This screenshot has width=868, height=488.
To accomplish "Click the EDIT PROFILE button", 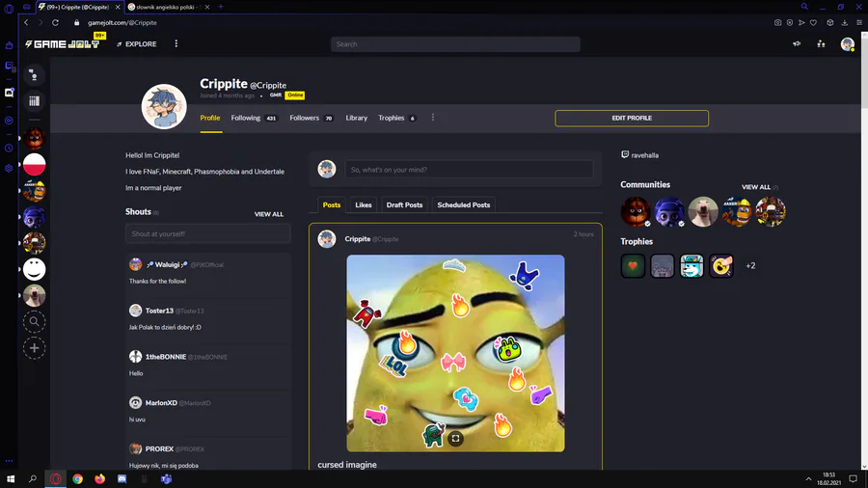I will pos(632,119).
